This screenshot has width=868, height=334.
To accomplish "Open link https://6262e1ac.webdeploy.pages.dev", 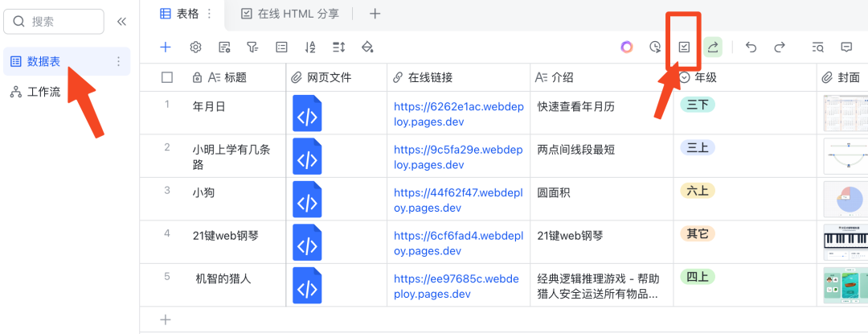I will pyautogui.click(x=458, y=113).
